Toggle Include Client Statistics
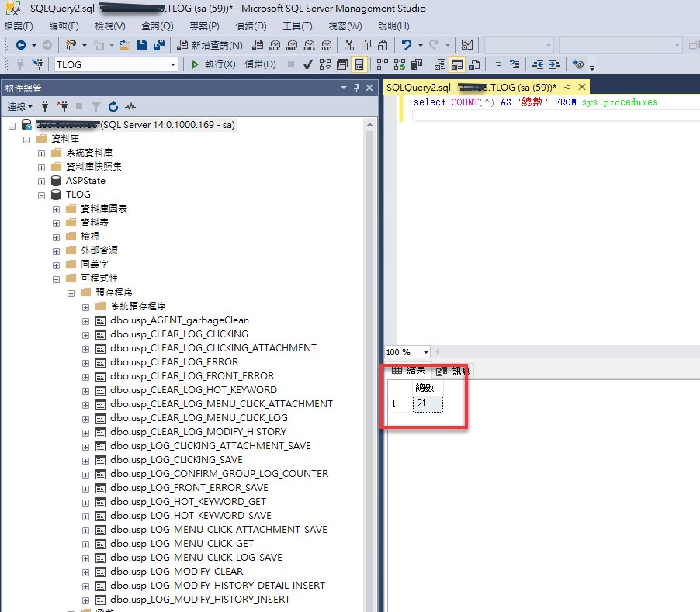The width and height of the screenshot is (700, 612). tap(417, 64)
